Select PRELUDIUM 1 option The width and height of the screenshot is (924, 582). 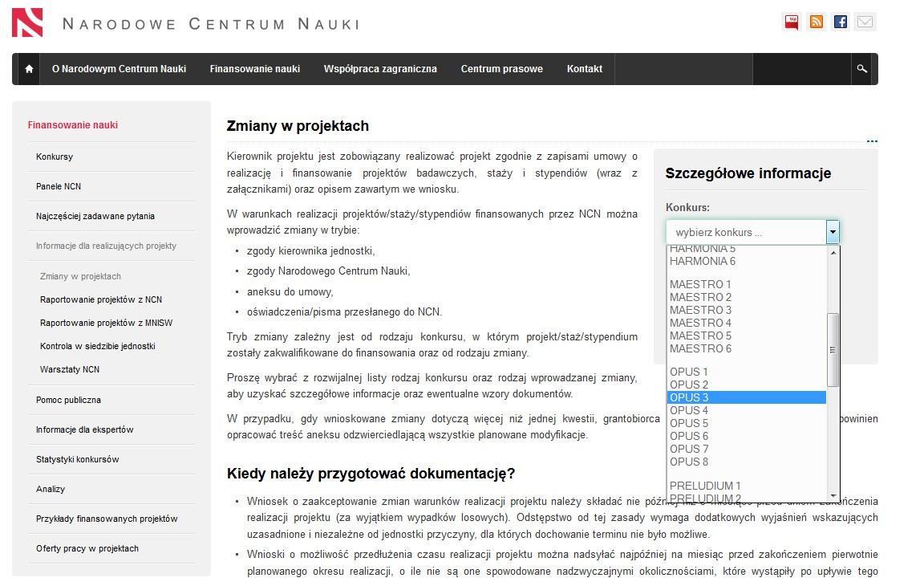coord(747,486)
